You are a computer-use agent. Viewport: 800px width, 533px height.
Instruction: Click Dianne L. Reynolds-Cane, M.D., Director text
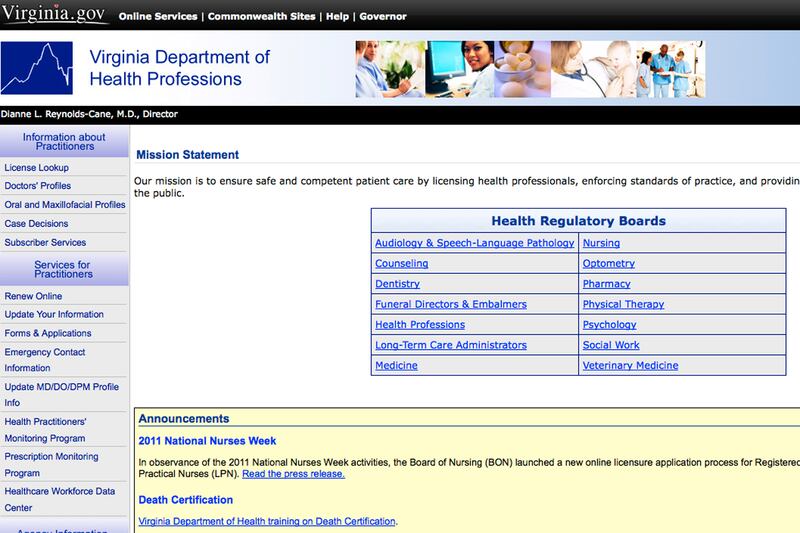pyautogui.click(x=89, y=114)
